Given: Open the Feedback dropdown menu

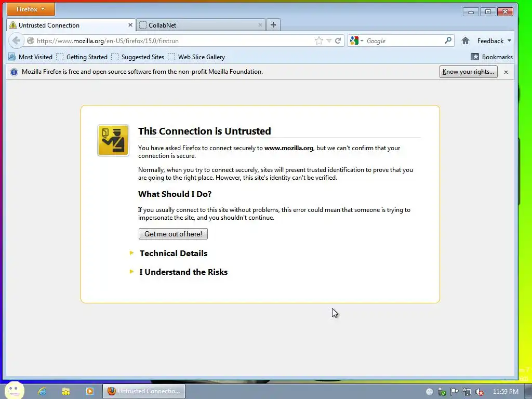Looking at the screenshot, I should click(x=494, y=41).
